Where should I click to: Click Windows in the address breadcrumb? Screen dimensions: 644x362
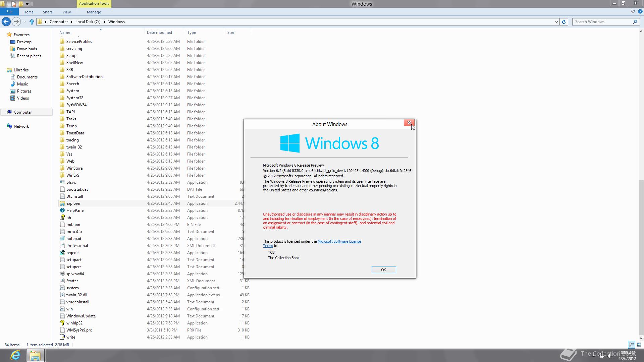(x=116, y=22)
